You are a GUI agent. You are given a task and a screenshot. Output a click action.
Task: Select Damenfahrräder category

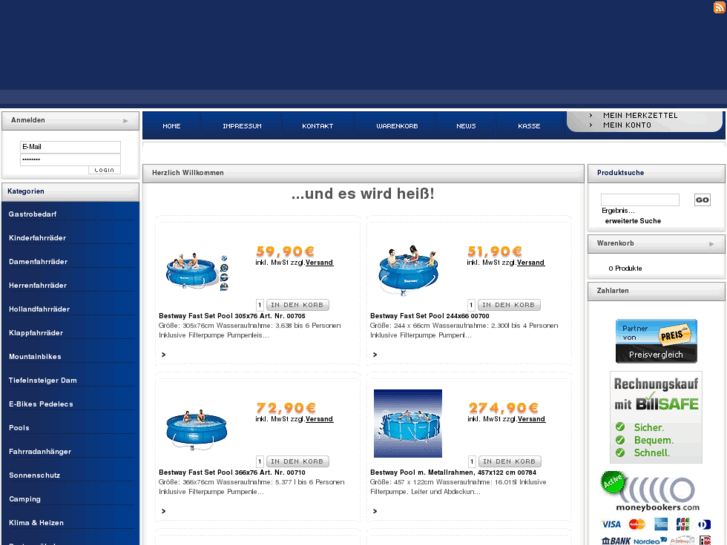point(38,262)
